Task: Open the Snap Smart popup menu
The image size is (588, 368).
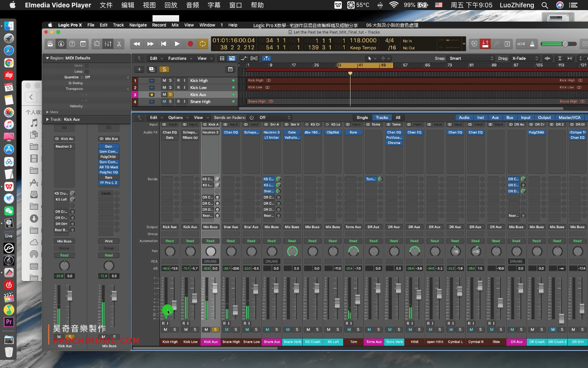Action: point(471,58)
